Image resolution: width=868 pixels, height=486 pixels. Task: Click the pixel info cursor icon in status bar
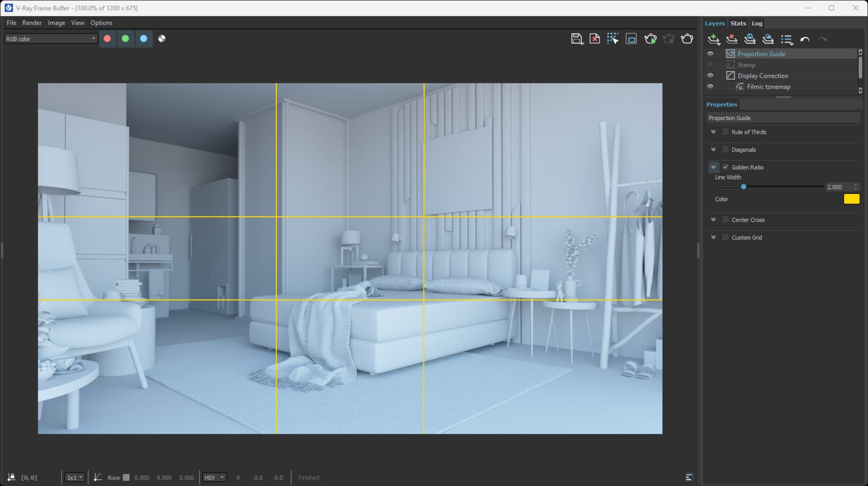pyautogui.click(x=11, y=477)
